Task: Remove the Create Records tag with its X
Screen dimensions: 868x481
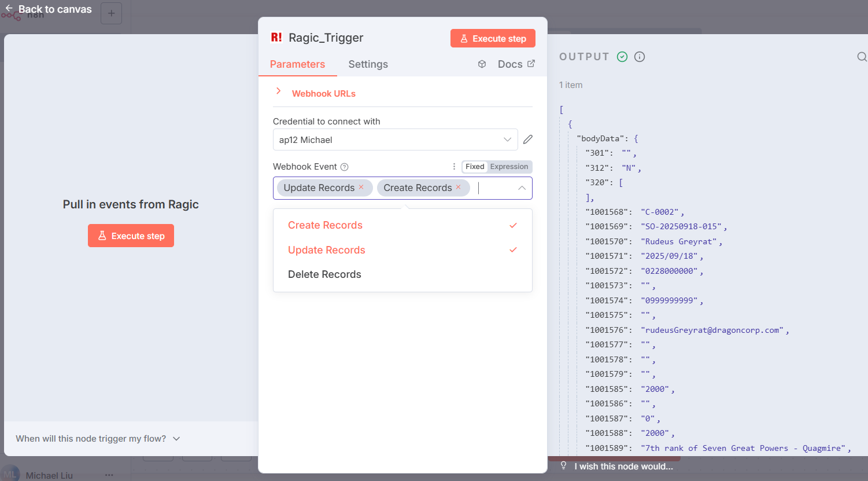Action: [x=459, y=187]
